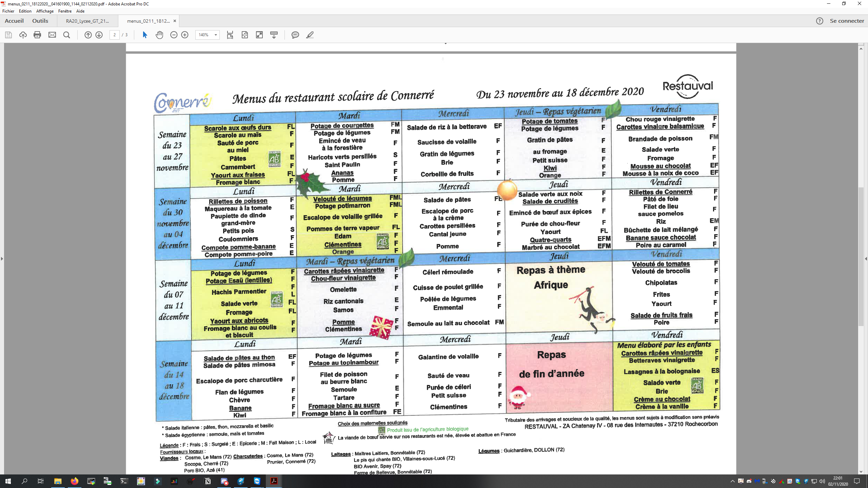Click the page number input field
Image resolution: width=868 pixels, height=488 pixels.
[115, 35]
